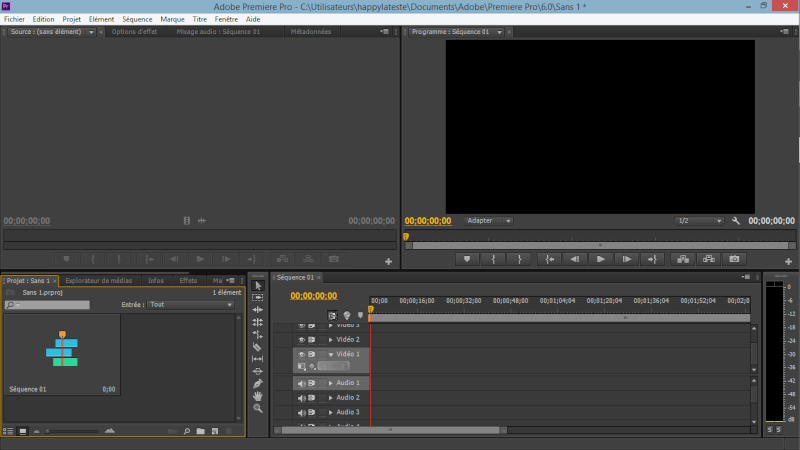
Task: Select the Hand tool
Action: (x=258, y=396)
